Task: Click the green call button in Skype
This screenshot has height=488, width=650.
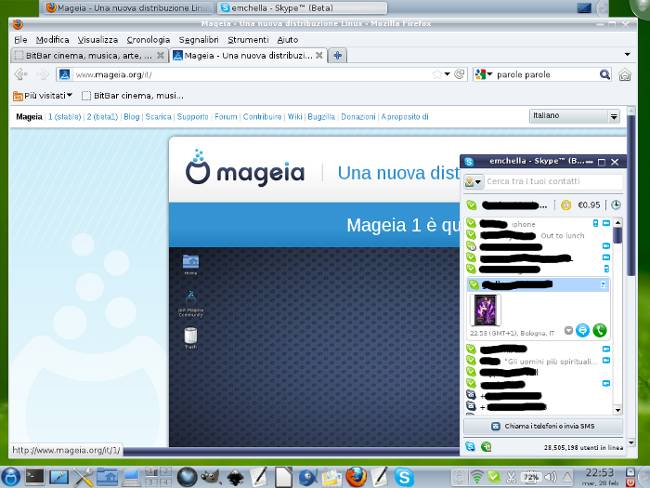Action: (599, 330)
